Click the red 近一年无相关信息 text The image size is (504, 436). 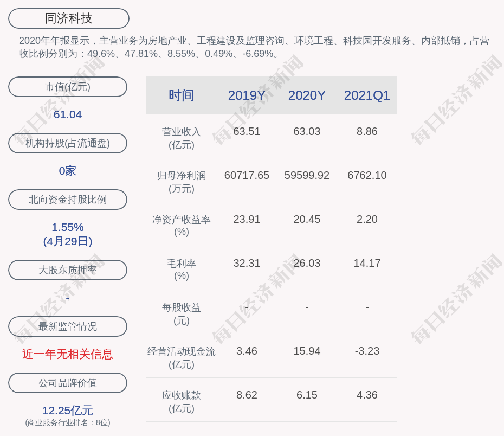(68, 354)
